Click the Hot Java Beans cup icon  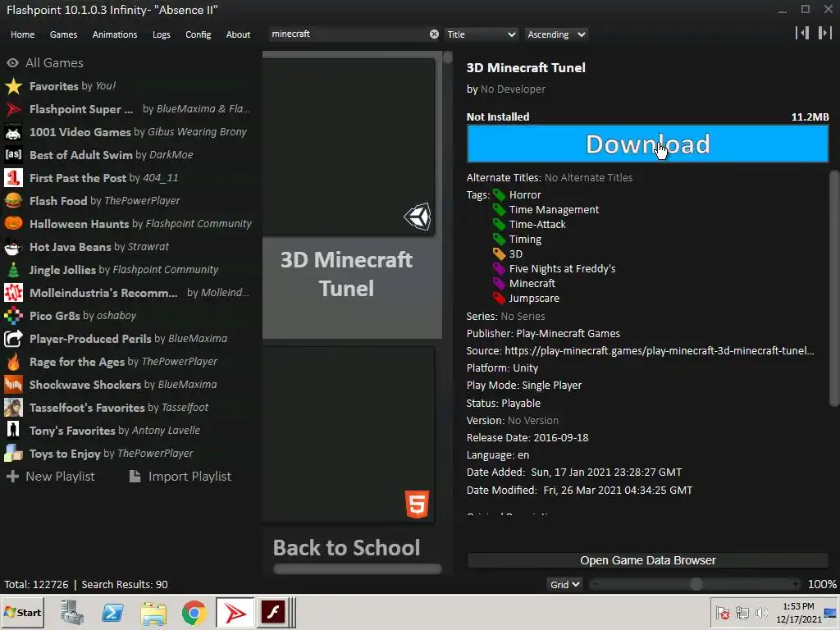coord(13,247)
